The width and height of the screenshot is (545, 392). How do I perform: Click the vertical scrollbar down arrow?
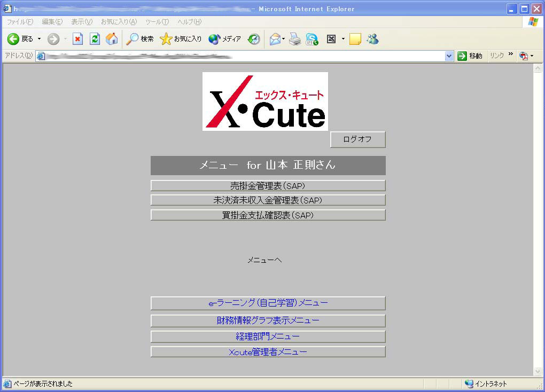[x=538, y=372]
